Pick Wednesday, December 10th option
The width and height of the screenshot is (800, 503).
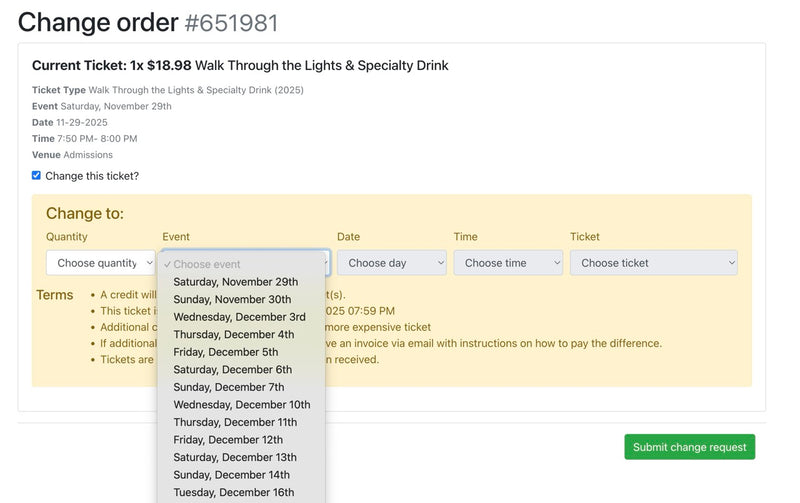coord(242,405)
